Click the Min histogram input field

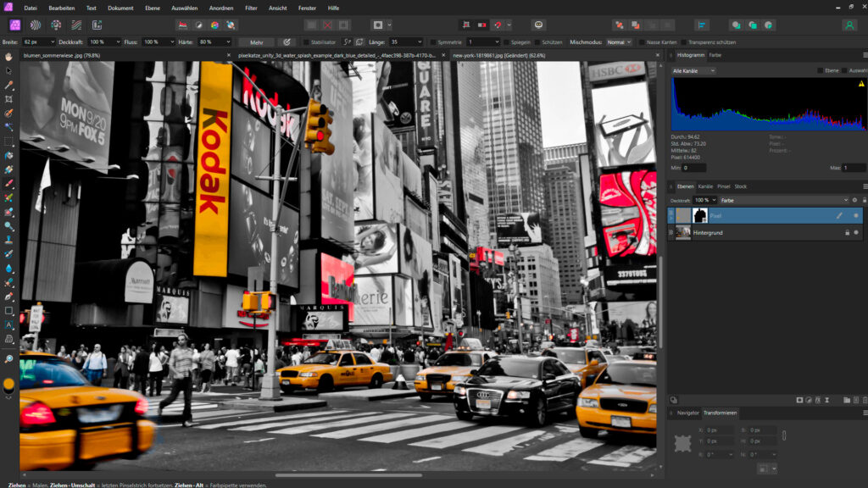pos(694,168)
